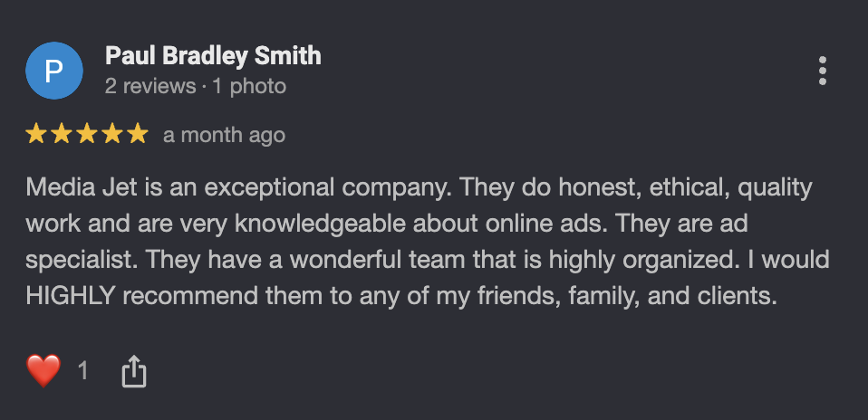The height and width of the screenshot is (420, 868).
Task: Click the word 'HIGHLY' in the review
Action: tap(71, 296)
